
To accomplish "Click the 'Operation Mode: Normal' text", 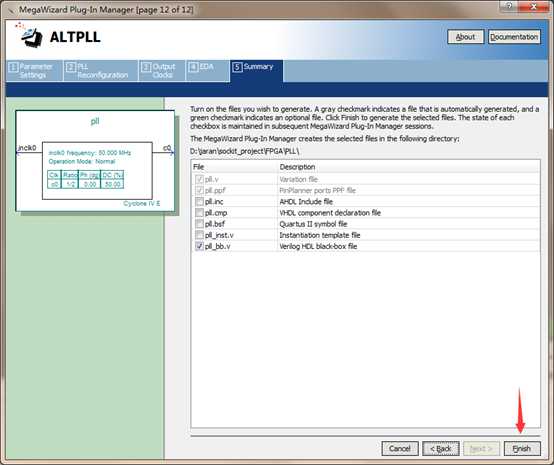I will point(82,161).
